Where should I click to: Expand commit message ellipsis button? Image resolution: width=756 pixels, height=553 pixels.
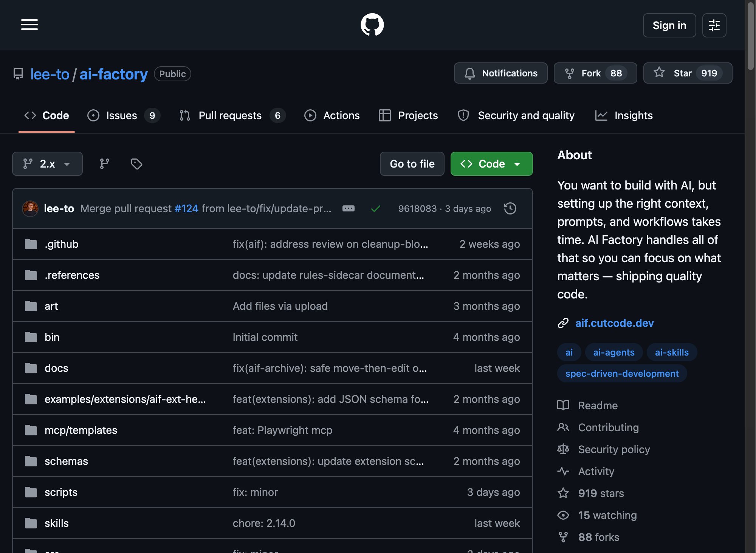pyautogui.click(x=349, y=208)
